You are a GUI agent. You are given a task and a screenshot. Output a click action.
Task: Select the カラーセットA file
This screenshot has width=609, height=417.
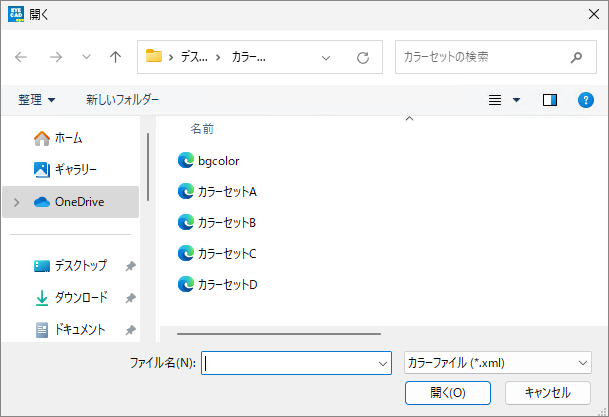point(227,191)
